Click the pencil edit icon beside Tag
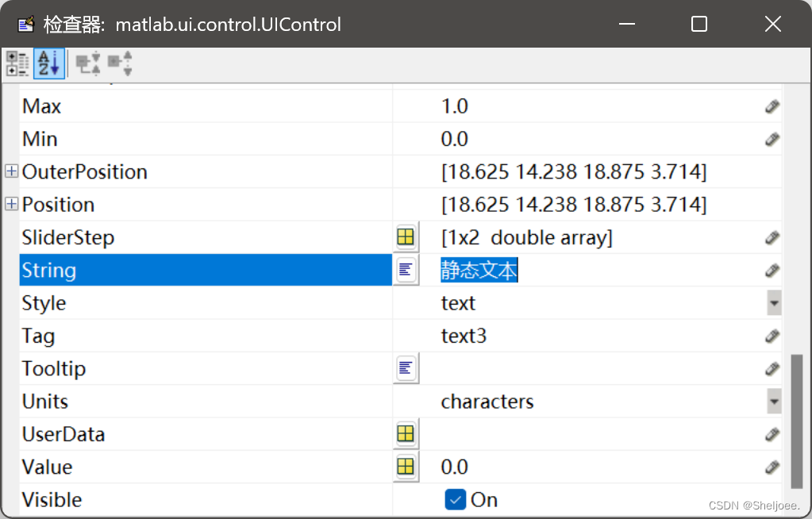The image size is (812, 519). [772, 335]
